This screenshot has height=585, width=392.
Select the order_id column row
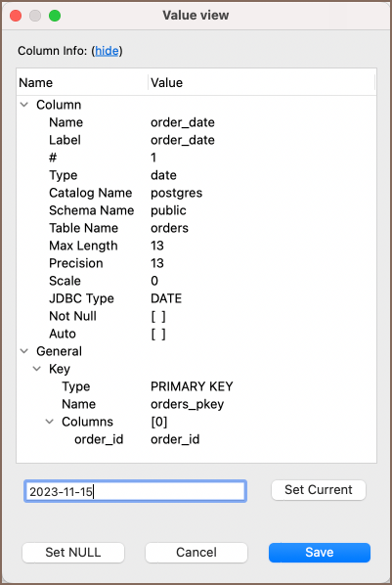196,439
